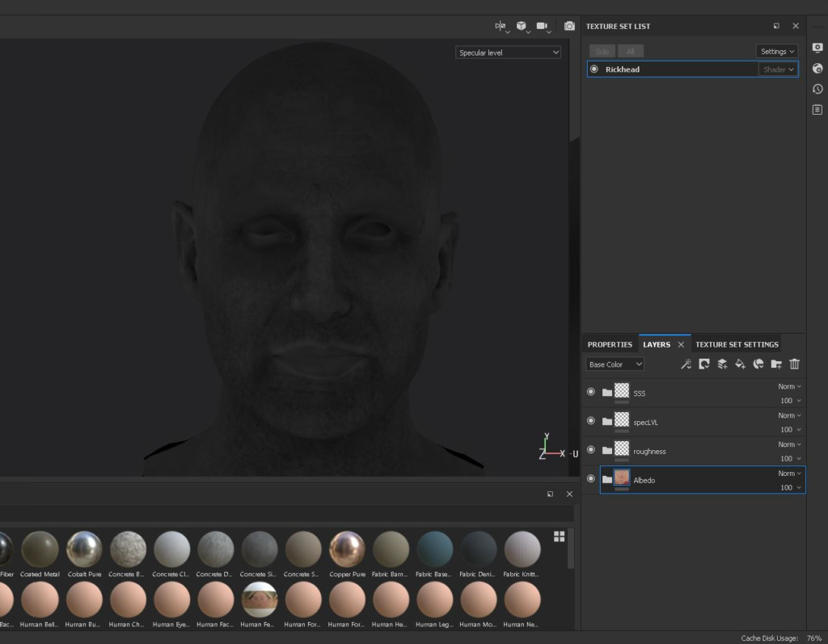Add a new paint layer

pos(722,364)
